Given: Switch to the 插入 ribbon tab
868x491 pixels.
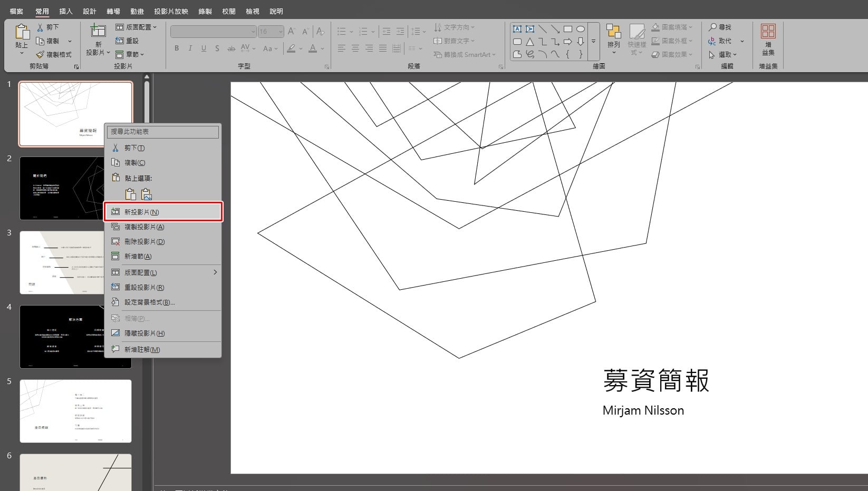Looking at the screenshot, I should point(66,11).
